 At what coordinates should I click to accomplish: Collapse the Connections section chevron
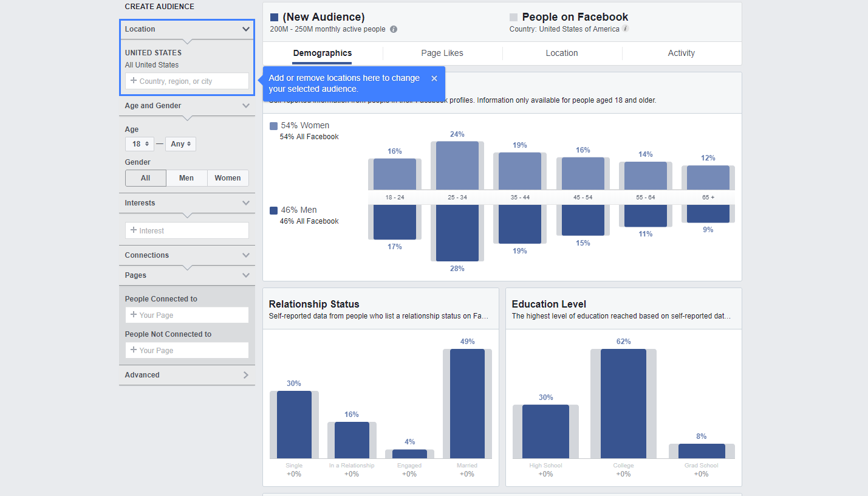(245, 255)
